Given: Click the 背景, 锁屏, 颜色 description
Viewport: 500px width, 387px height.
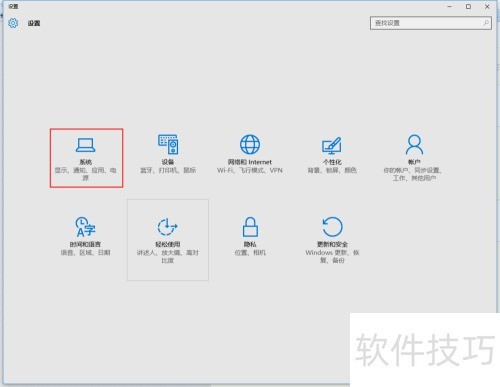Looking at the screenshot, I should 332,170.
